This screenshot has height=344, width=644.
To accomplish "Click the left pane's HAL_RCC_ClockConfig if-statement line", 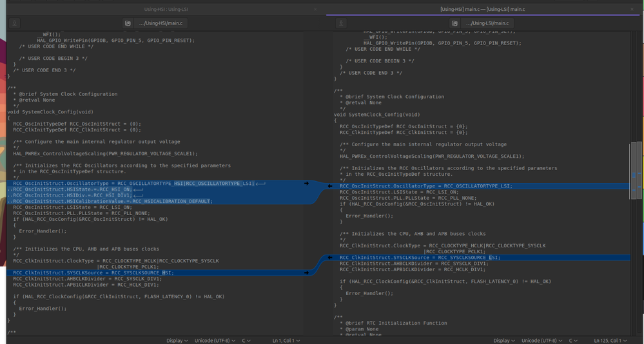I will click(119, 296).
